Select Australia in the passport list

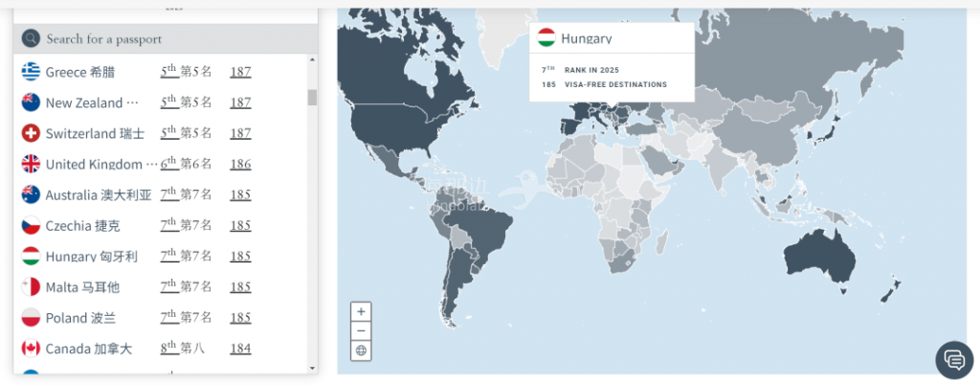[98, 194]
